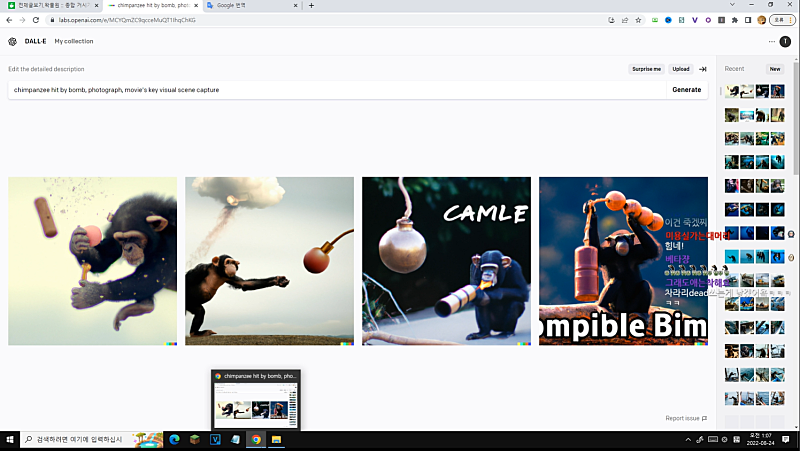Click the New button in Recent panel

775,69
